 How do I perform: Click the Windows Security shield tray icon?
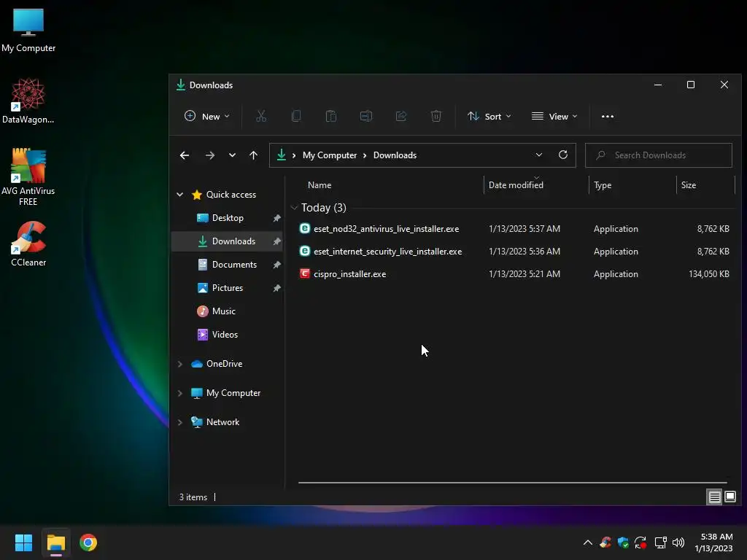(x=623, y=542)
